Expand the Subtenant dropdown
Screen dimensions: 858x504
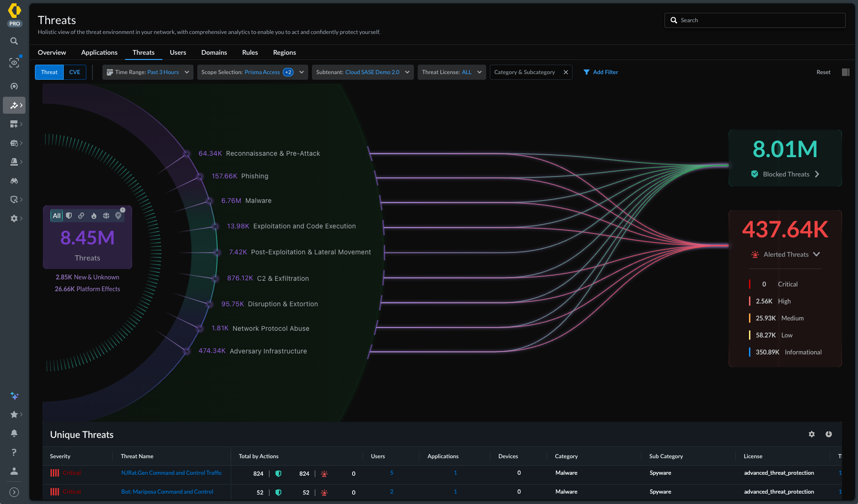click(x=362, y=72)
